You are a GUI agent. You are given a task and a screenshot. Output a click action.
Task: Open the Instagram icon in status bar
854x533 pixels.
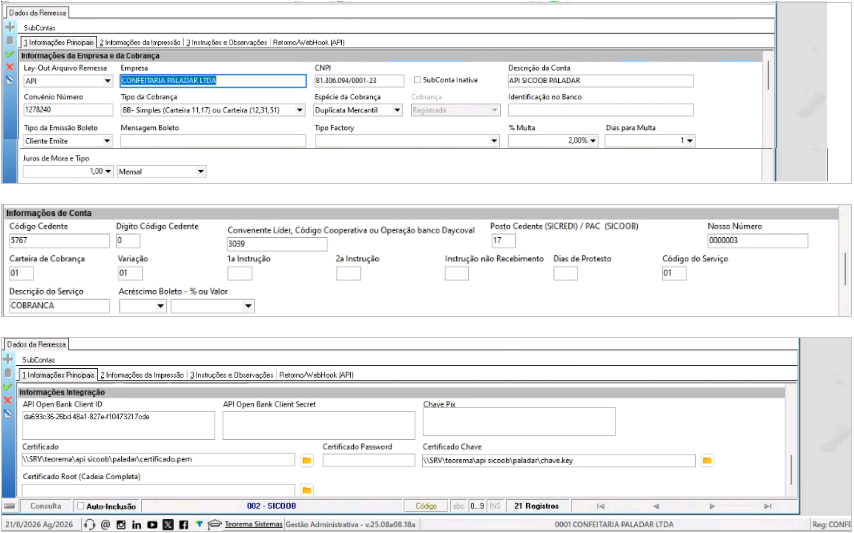[x=121, y=524]
